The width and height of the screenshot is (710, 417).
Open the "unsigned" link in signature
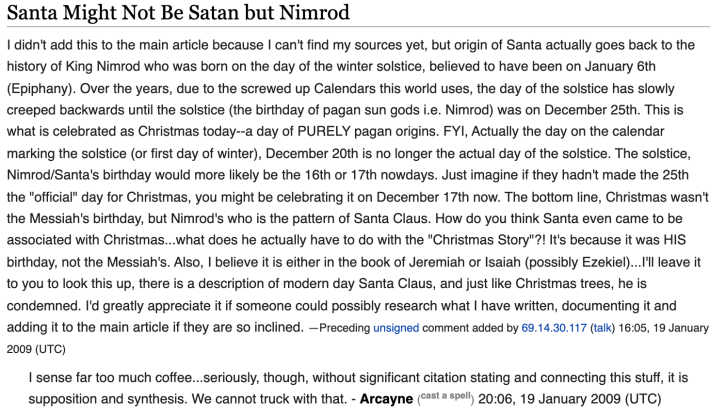point(396,328)
